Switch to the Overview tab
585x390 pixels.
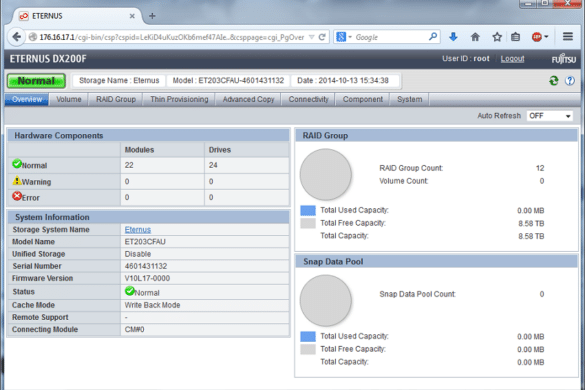click(27, 99)
